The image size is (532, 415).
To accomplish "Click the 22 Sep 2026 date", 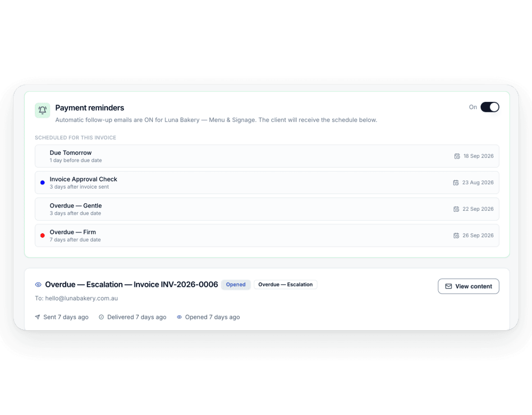I will (x=478, y=209).
